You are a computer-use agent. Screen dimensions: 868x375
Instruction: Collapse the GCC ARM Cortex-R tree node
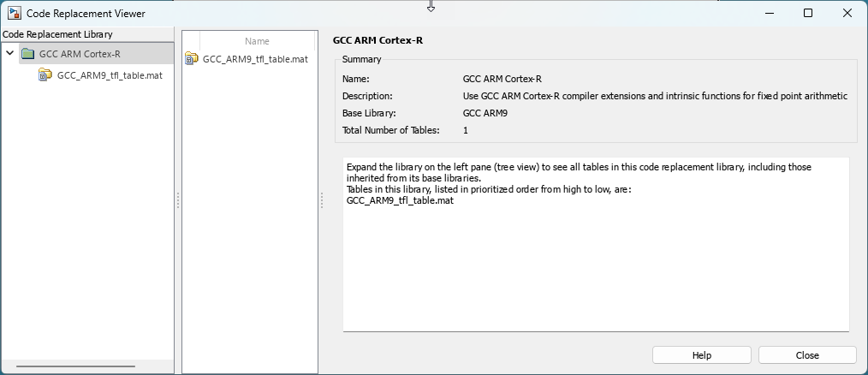[9, 54]
